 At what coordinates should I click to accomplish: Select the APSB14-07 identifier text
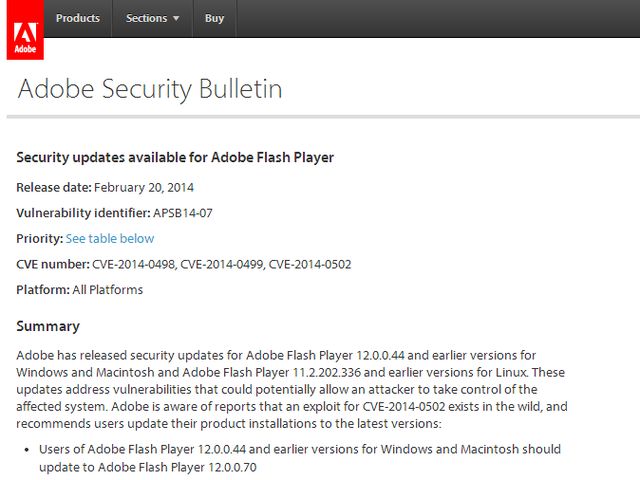point(183,213)
